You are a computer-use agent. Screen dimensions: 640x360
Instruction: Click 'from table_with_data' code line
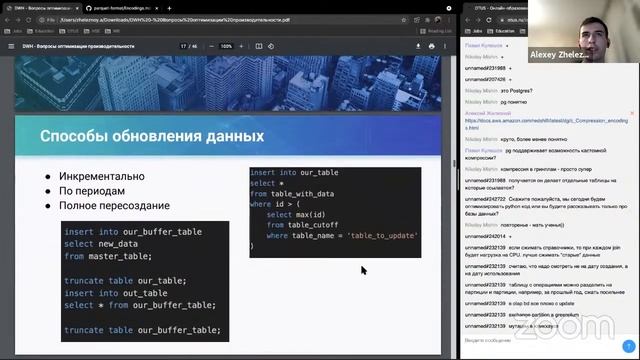[292, 194]
